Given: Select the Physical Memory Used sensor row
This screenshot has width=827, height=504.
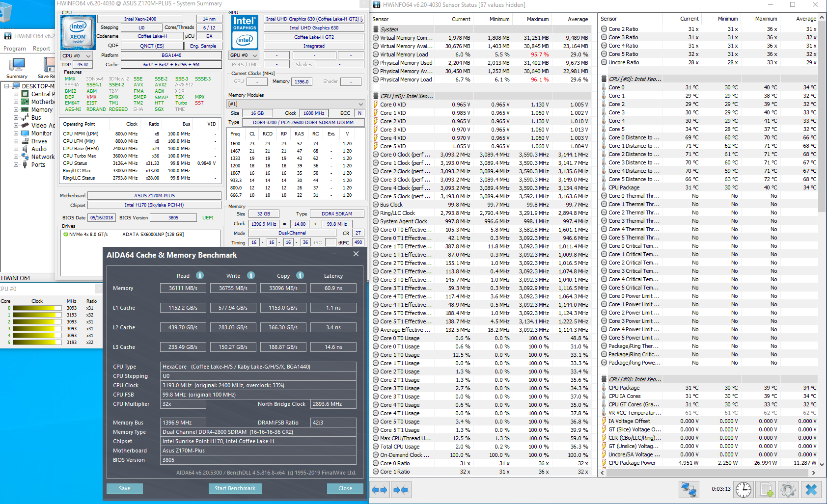Looking at the screenshot, I should click(x=480, y=63).
